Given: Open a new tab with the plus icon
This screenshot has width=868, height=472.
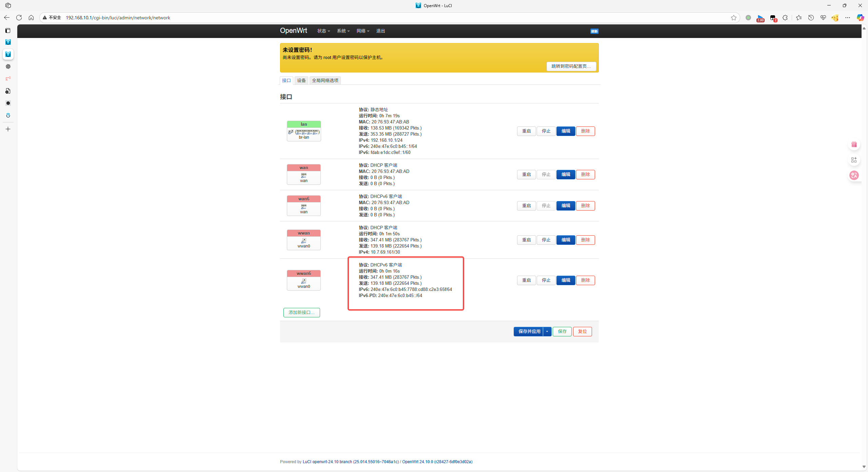Looking at the screenshot, I should (8, 129).
